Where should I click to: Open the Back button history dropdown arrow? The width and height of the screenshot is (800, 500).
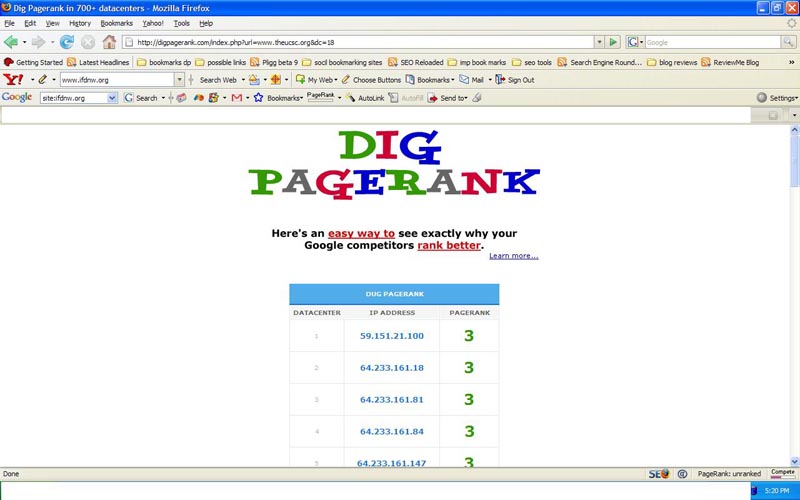click(x=24, y=42)
